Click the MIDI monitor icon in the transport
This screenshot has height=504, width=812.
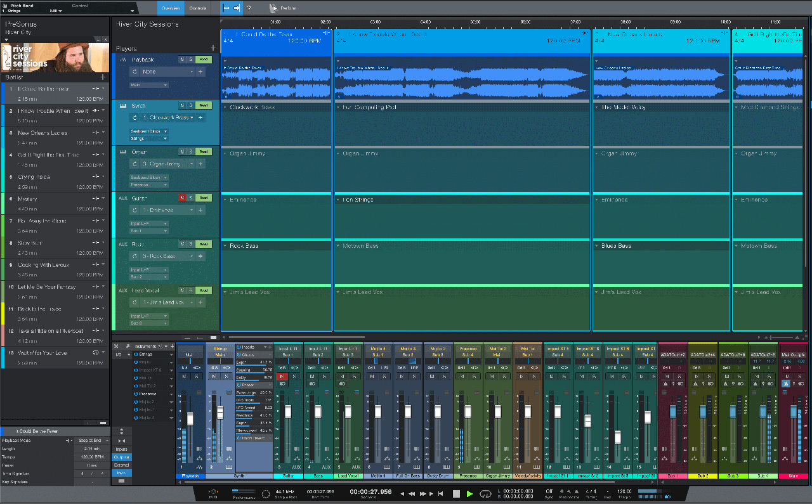[x=214, y=492]
